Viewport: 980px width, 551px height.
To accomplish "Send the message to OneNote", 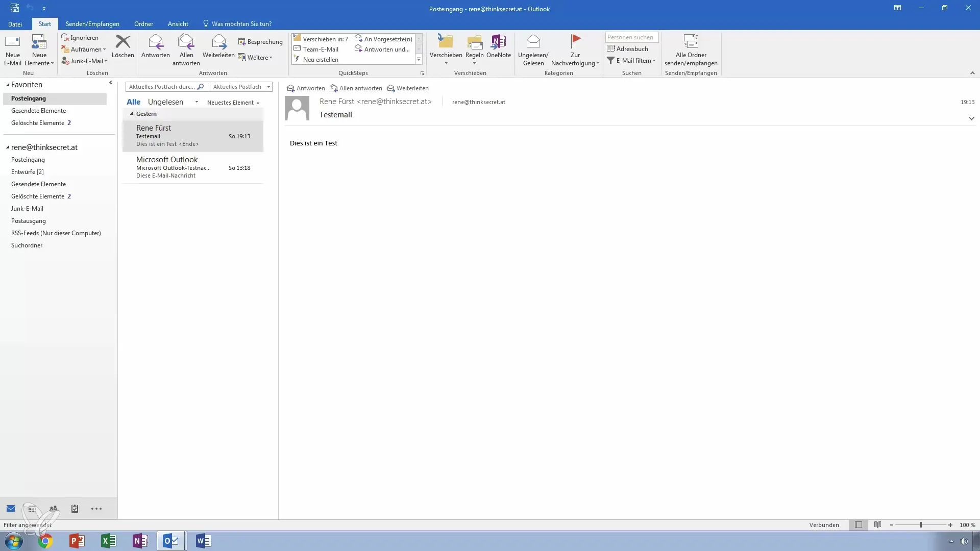I will click(499, 46).
